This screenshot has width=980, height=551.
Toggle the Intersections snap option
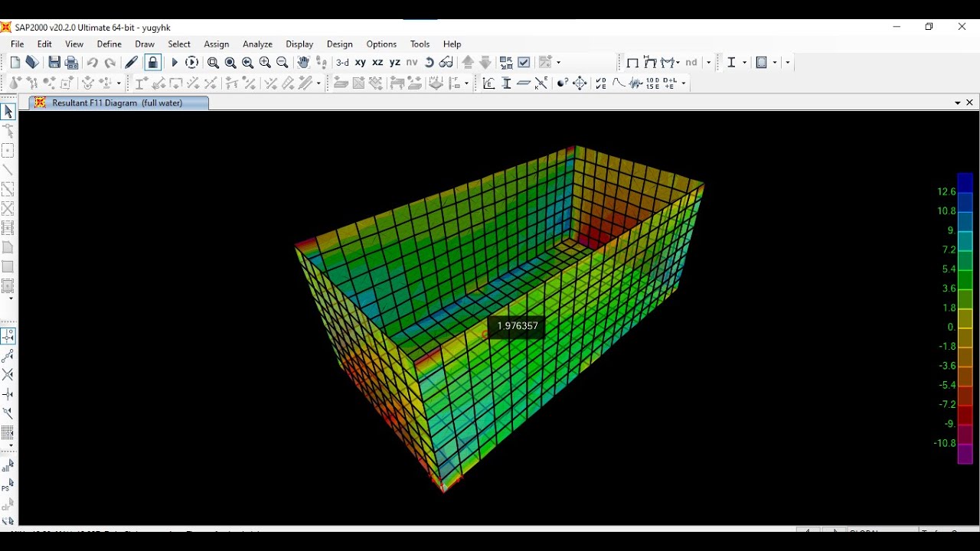8,375
